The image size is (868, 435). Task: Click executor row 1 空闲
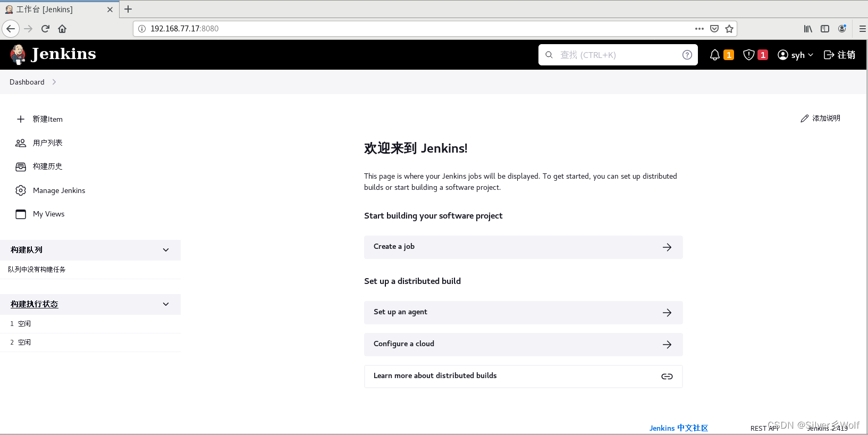tap(90, 324)
